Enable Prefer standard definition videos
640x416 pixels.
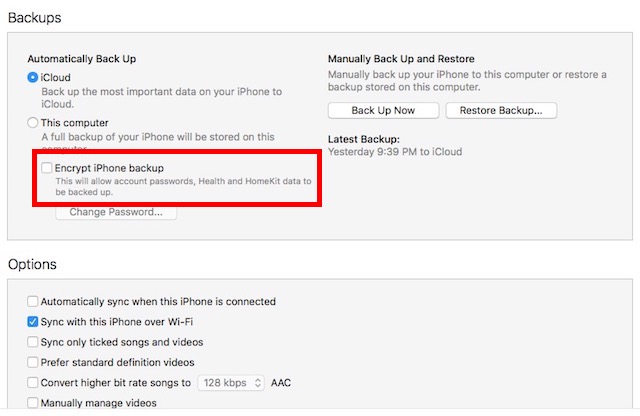33,362
